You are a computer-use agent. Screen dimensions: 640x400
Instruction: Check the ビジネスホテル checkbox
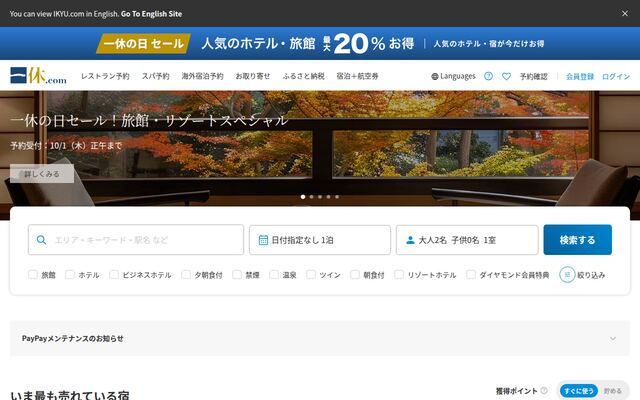(114, 274)
